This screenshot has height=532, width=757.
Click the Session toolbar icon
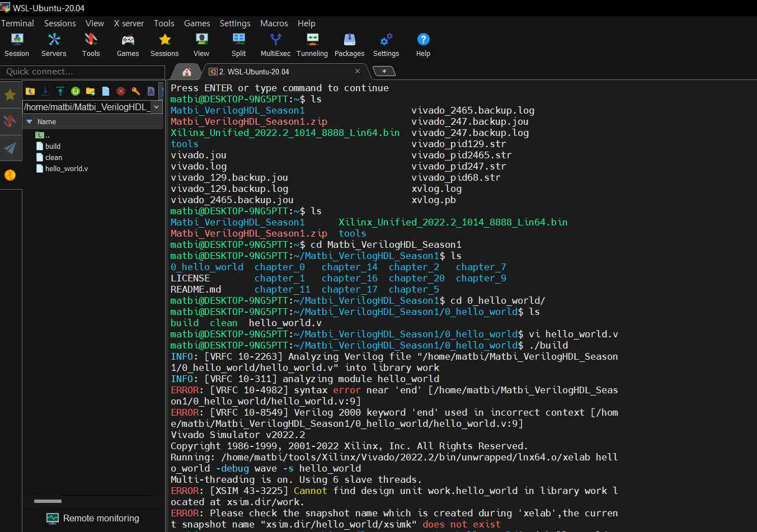coord(17,45)
